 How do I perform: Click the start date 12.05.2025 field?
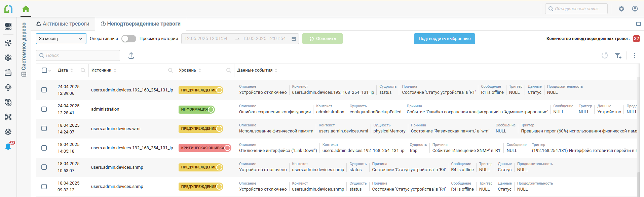point(206,39)
